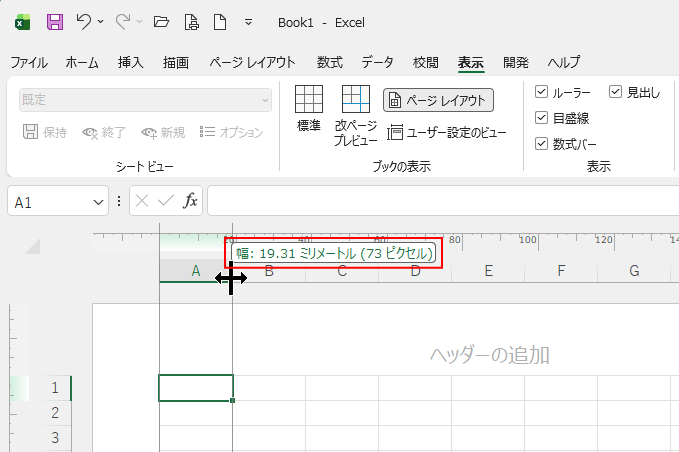Viewport: 679px width, 452px height.
Task: Click the formula bar enter checkmark icon
Action: click(166, 201)
